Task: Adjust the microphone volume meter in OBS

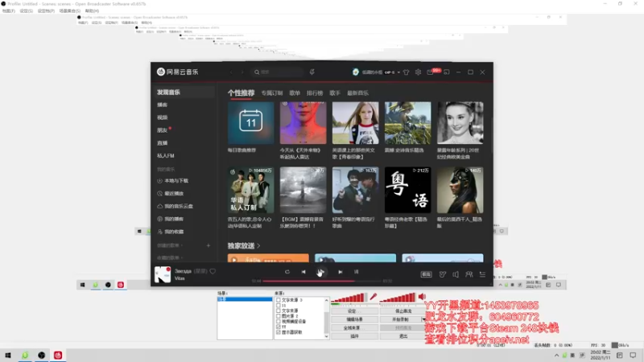Action: coord(349,298)
